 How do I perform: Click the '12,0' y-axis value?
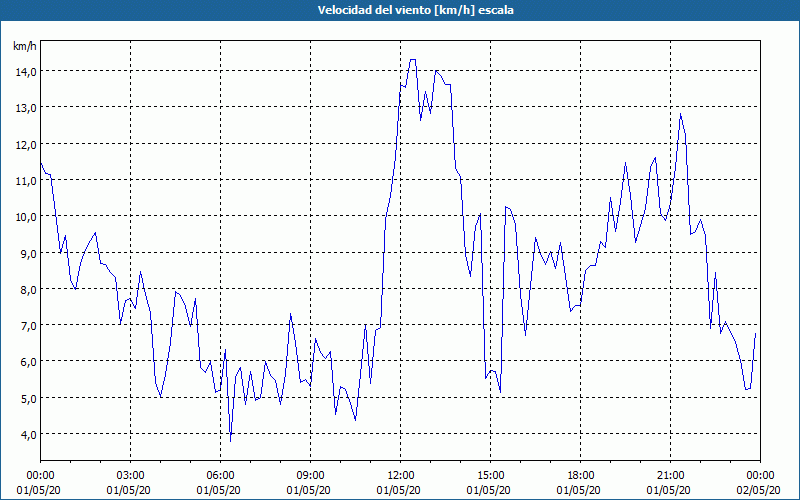[x=26, y=144]
